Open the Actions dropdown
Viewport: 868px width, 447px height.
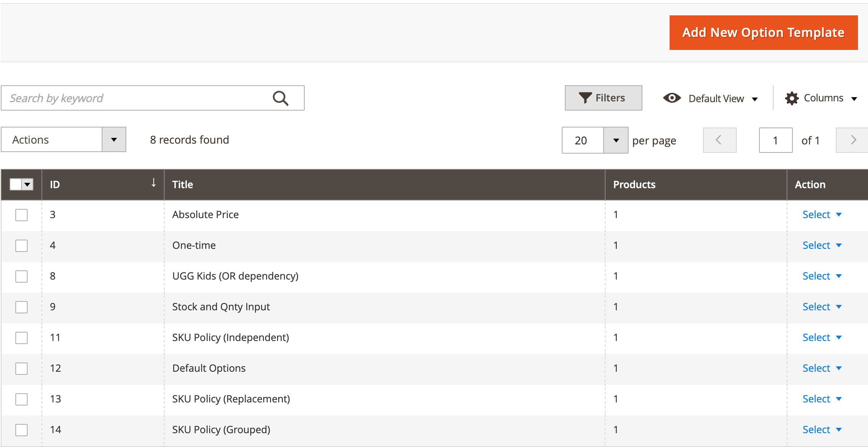[x=64, y=139]
